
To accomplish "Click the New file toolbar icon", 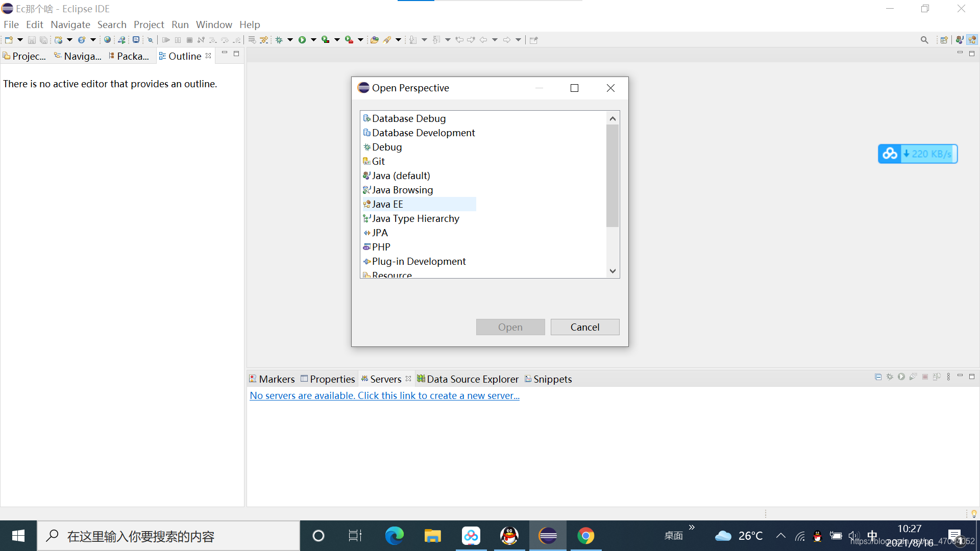I will tap(9, 40).
